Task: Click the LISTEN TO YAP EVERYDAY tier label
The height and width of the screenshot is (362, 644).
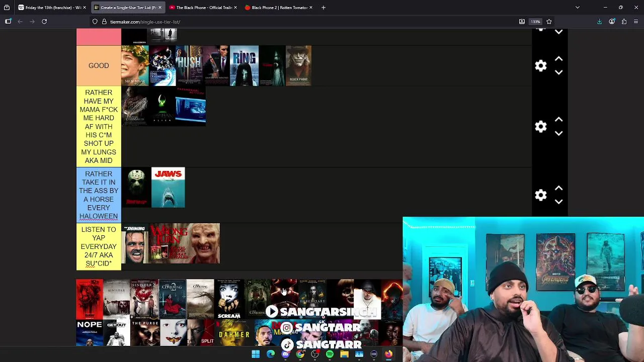Action: coord(99,246)
